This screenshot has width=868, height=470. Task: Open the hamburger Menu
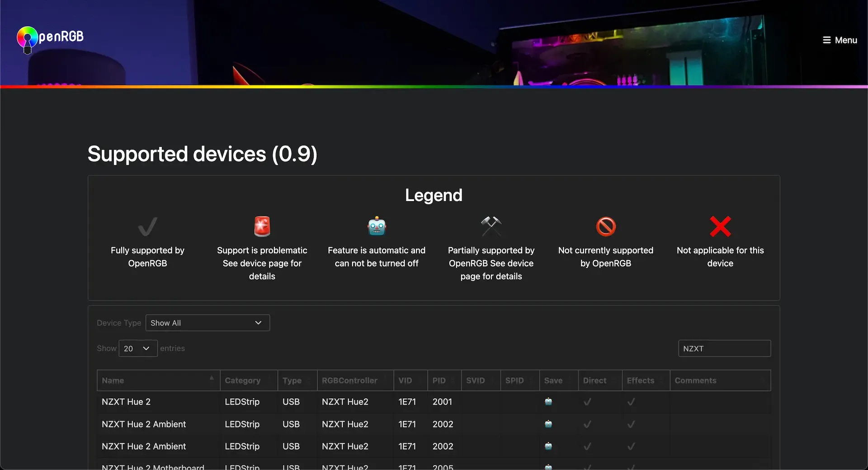pyautogui.click(x=840, y=40)
